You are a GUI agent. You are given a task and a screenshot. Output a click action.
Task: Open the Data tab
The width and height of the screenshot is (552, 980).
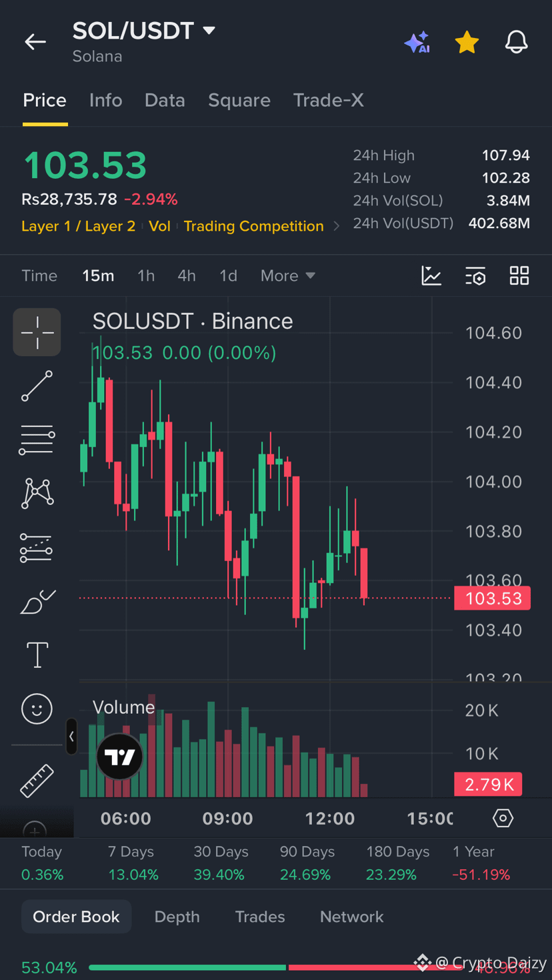point(165,100)
